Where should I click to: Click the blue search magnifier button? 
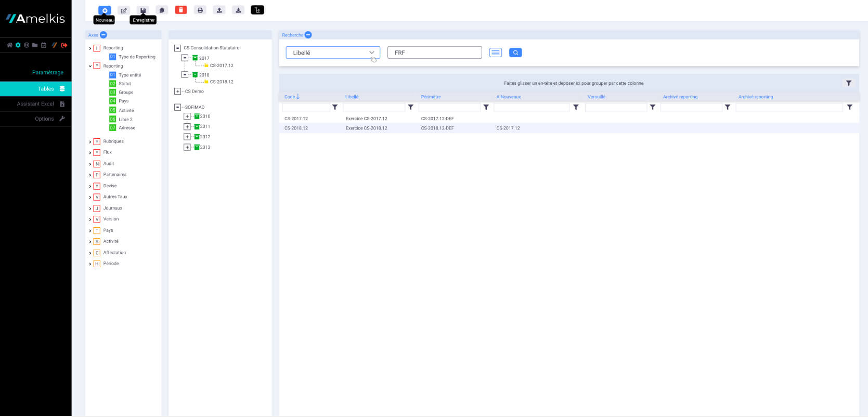coord(515,53)
